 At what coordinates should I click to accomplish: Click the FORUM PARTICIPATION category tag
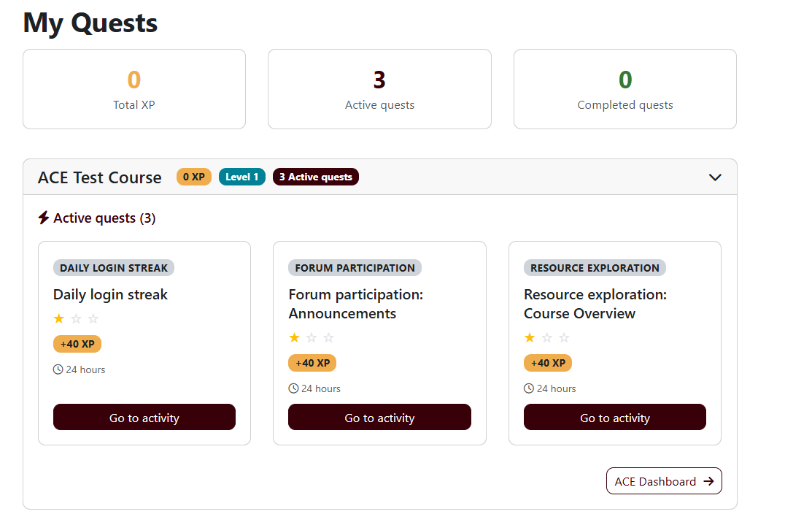click(355, 268)
